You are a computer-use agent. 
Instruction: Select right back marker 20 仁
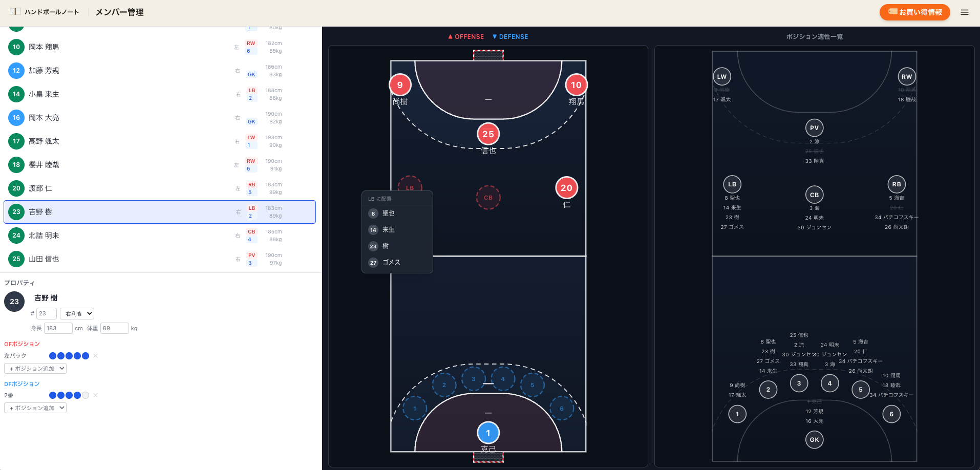click(566, 188)
